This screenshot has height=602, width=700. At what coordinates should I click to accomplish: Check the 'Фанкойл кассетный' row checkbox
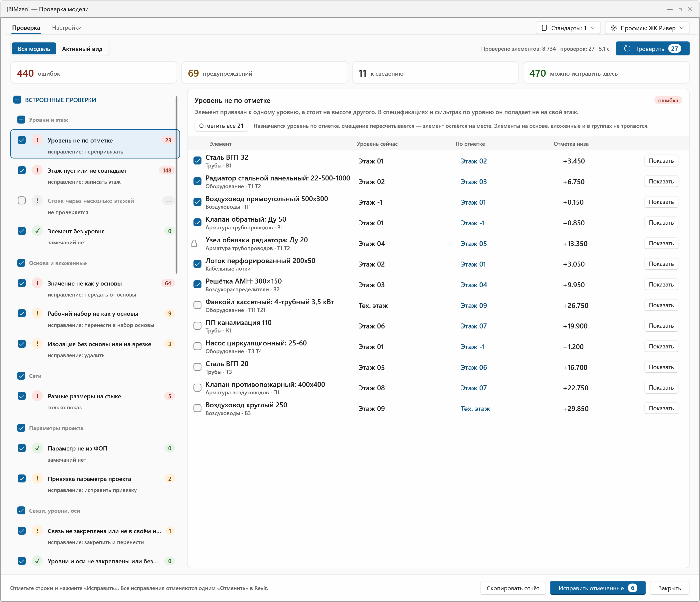[197, 305]
